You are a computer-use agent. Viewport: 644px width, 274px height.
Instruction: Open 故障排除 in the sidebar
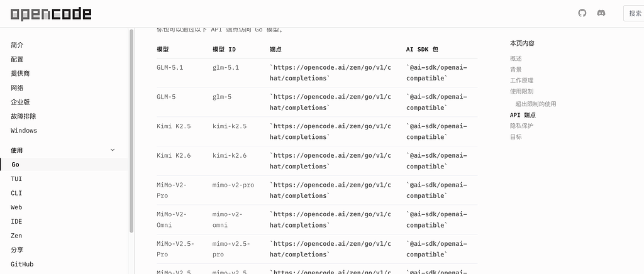tap(23, 116)
